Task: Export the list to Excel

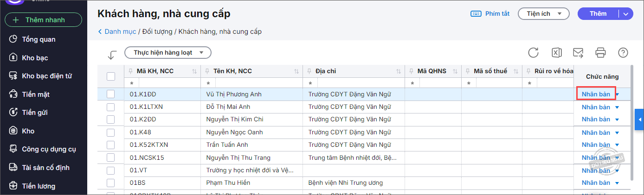Action: point(556,52)
